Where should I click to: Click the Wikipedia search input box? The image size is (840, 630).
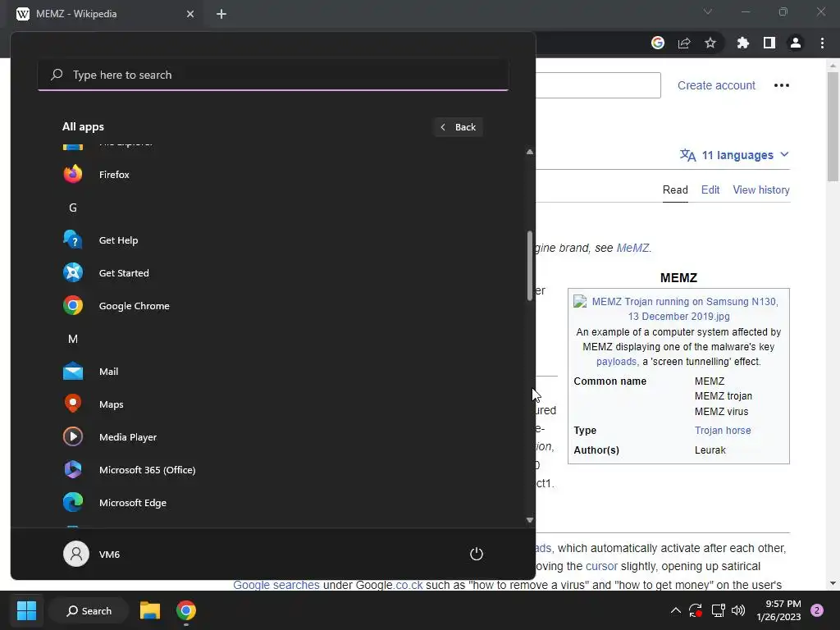(598, 85)
